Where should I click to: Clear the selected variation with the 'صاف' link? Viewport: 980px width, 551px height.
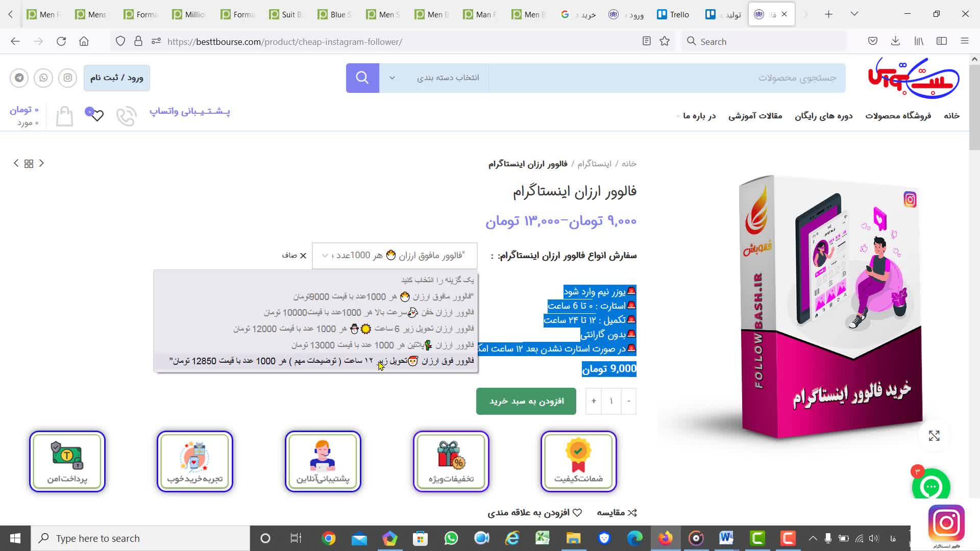point(294,256)
